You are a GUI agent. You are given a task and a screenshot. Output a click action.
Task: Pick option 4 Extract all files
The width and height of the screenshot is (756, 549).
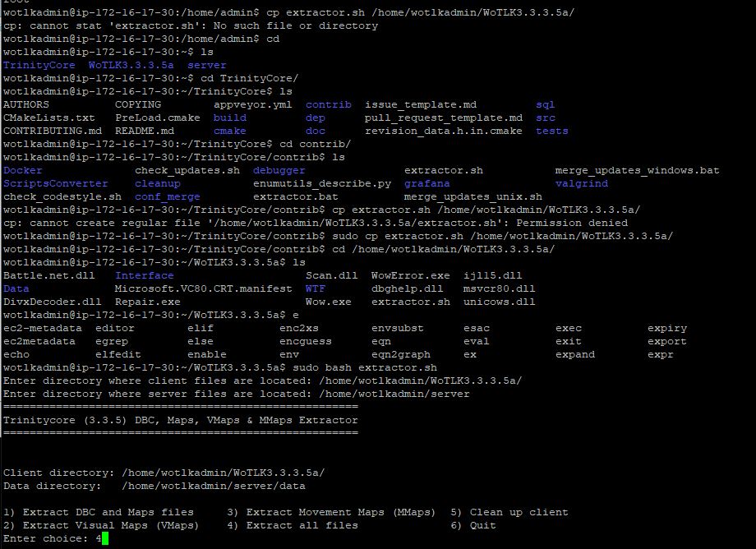(292, 525)
